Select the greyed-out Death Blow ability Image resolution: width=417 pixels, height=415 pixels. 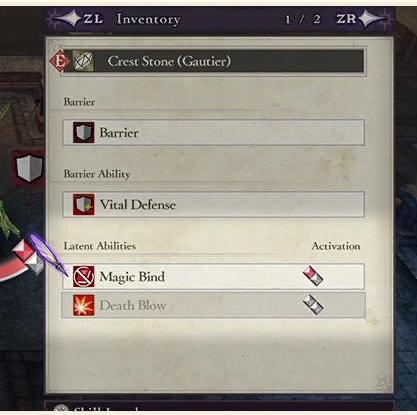pos(214,305)
